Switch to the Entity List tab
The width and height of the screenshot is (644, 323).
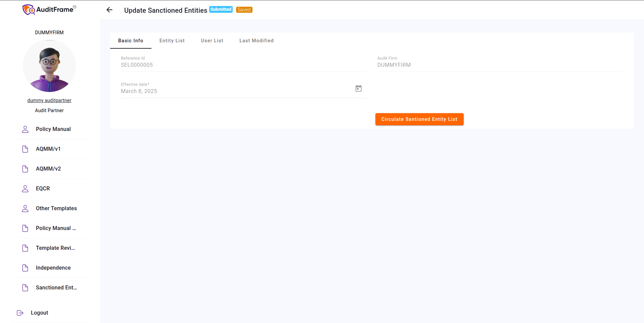172,41
